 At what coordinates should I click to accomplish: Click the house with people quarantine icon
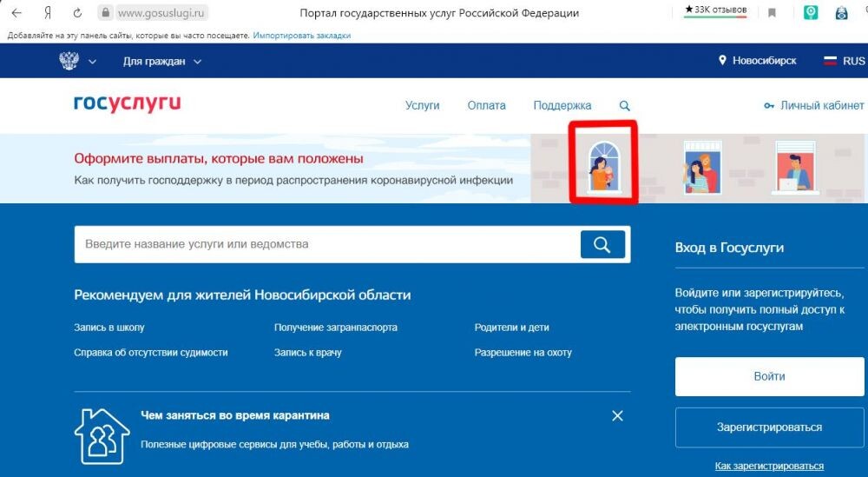(x=102, y=436)
